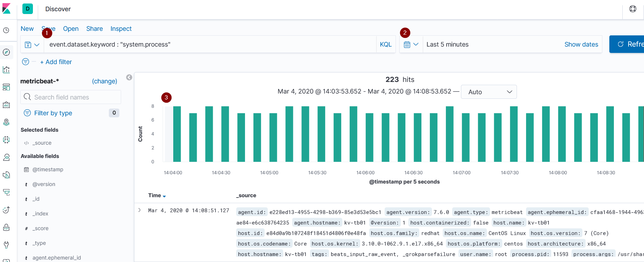Collapse the field sidebar with arrow button

tap(129, 77)
